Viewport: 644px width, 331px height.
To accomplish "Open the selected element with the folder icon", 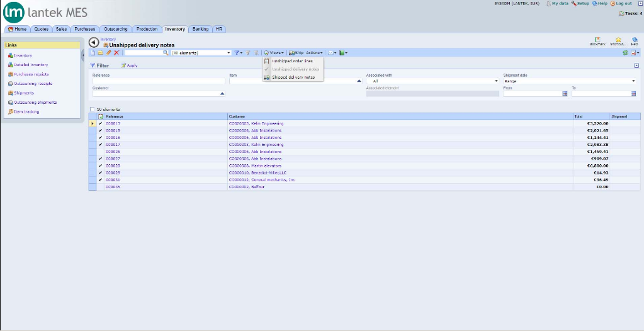I will (x=100, y=53).
